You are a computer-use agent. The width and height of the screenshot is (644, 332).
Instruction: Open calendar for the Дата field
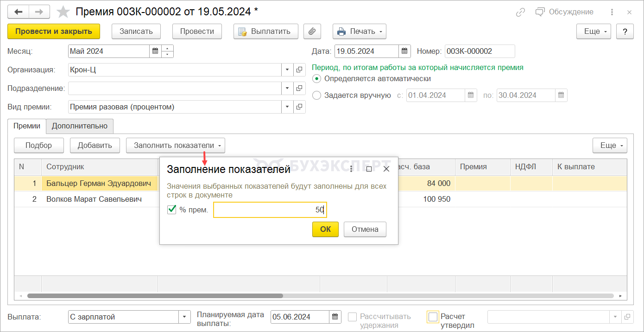(x=405, y=51)
